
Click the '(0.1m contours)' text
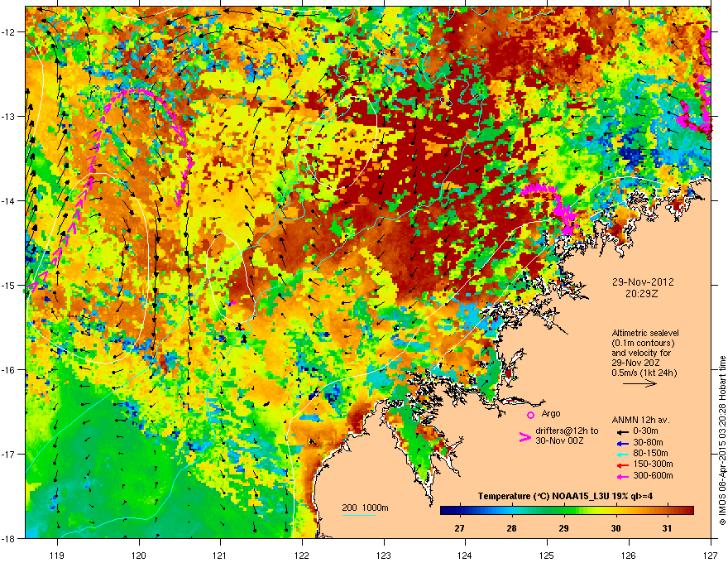pyautogui.click(x=643, y=343)
